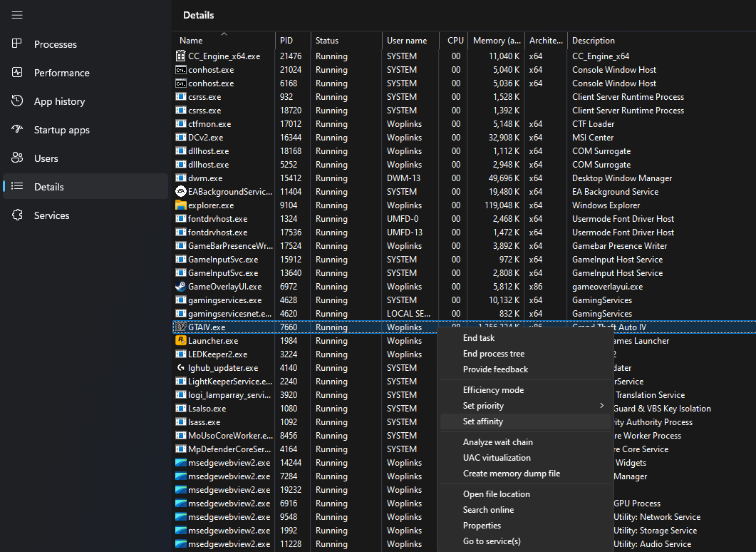This screenshot has height=552, width=756.
Task: Click the csrss.exe PID 932 icon
Action: pos(180,96)
